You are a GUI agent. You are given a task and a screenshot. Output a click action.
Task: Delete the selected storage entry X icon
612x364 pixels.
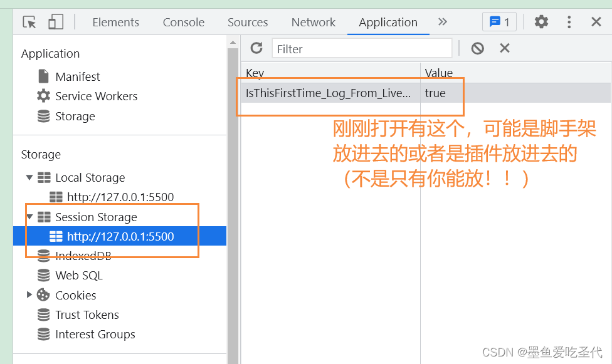tap(505, 48)
